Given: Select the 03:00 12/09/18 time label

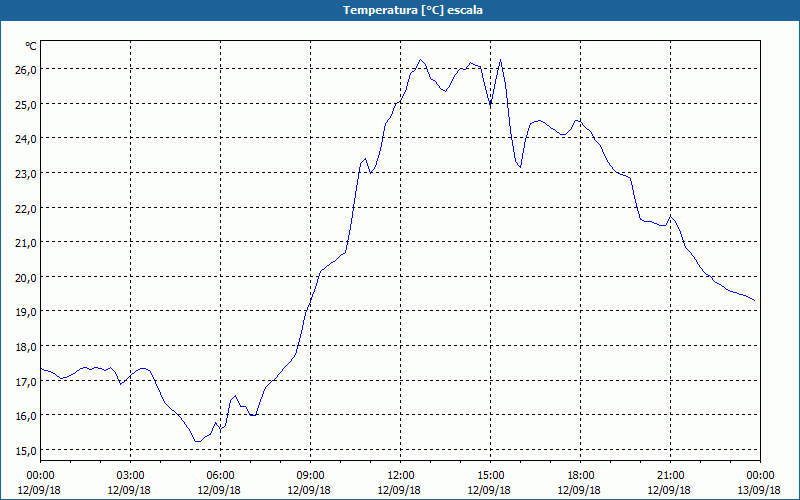Looking at the screenshot, I should point(130,483).
